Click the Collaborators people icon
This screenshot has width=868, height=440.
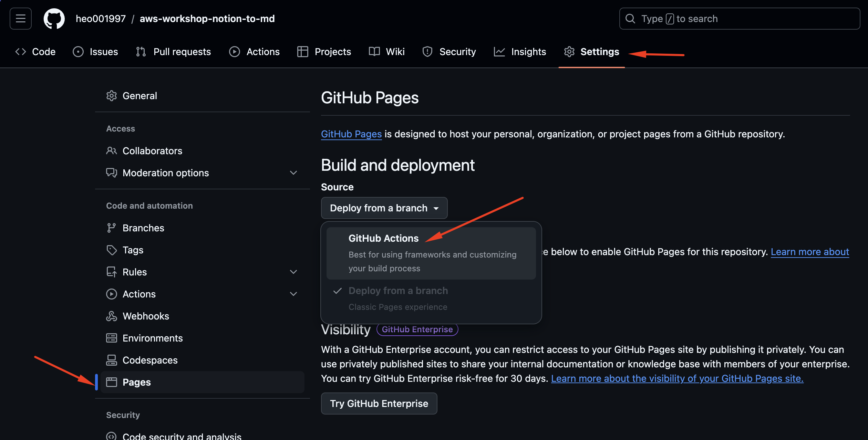tap(111, 151)
